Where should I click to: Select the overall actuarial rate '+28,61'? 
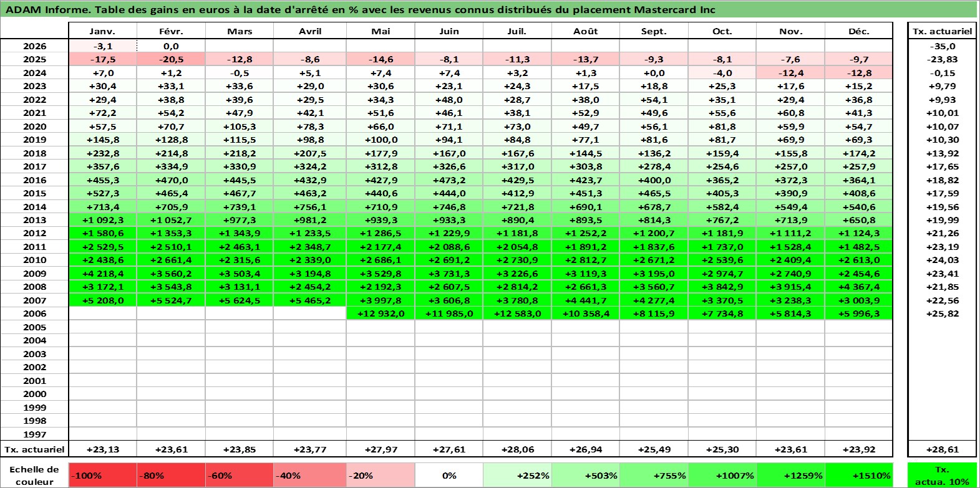pos(942,449)
